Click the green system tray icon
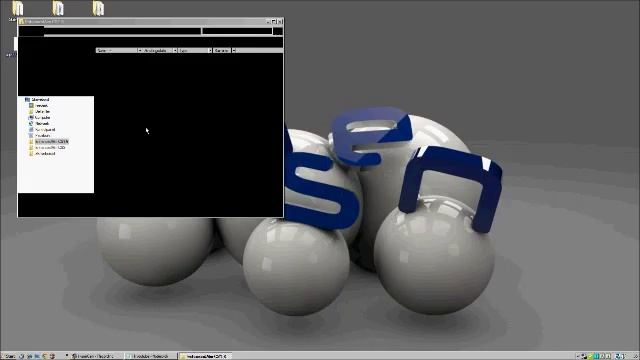 pyautogui.click(x=590, y=356)
